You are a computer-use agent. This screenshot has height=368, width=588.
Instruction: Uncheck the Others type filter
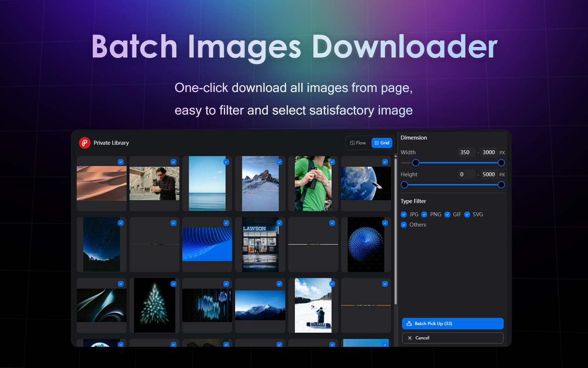tap(404, 225)
